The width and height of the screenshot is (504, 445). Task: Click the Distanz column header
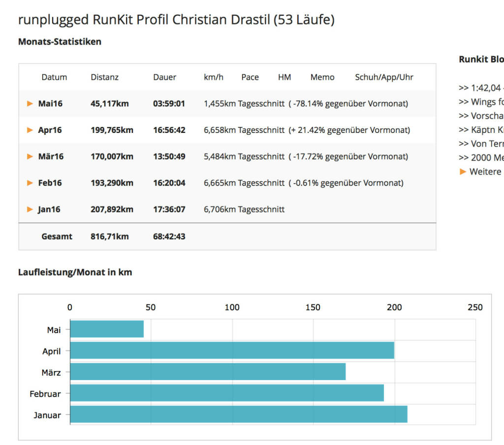[105, 77]
